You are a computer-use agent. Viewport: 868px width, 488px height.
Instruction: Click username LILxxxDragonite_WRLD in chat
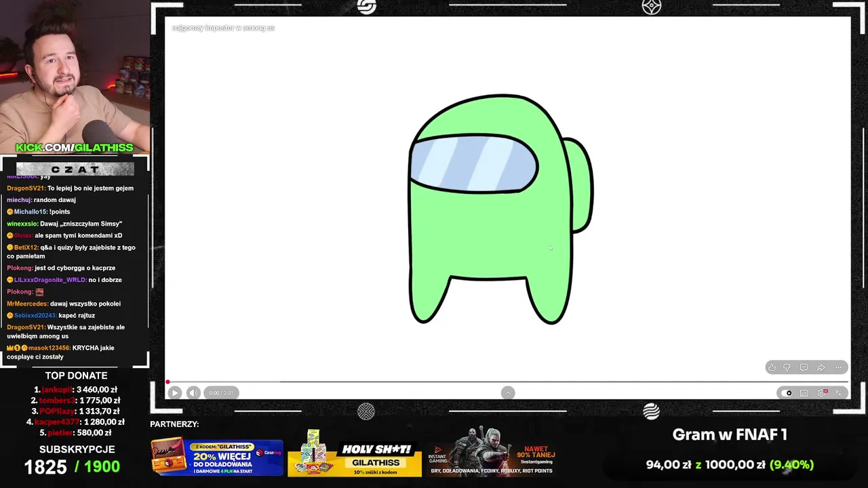click(50, 280)
